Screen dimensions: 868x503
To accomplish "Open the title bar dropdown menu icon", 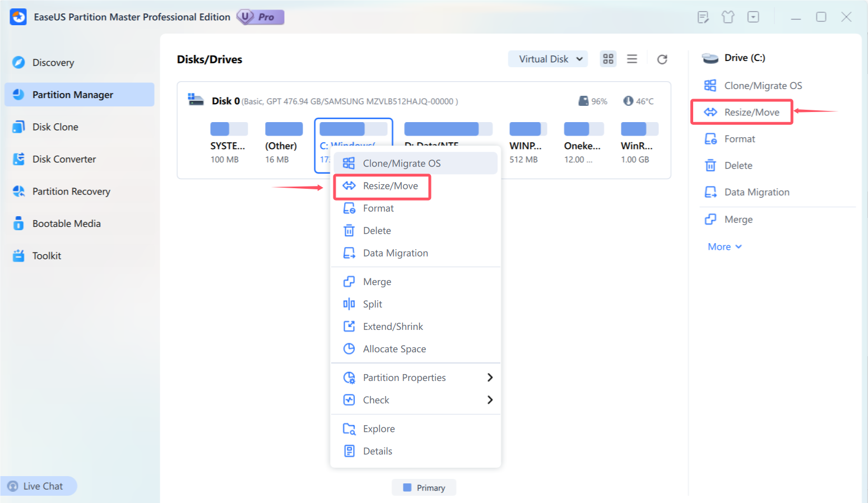I will [x=753, y=17].
